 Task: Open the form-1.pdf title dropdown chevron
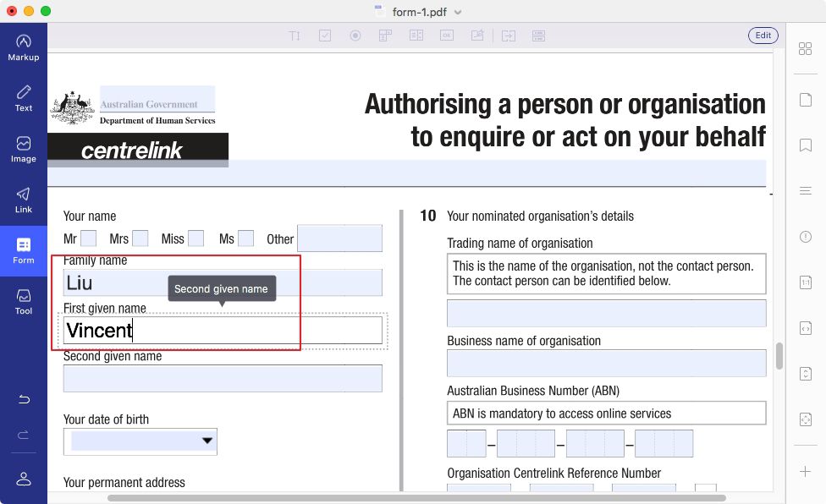[458, 12]
